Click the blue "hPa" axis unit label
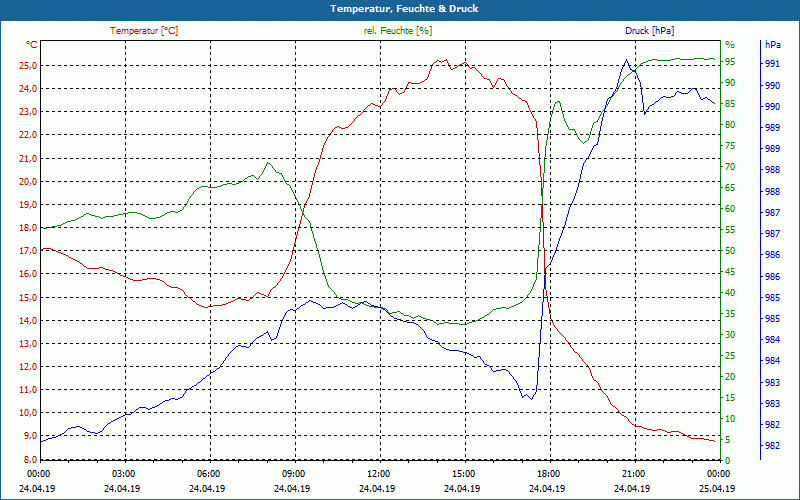This screenshot has height=500, width=800. (773, 44)
